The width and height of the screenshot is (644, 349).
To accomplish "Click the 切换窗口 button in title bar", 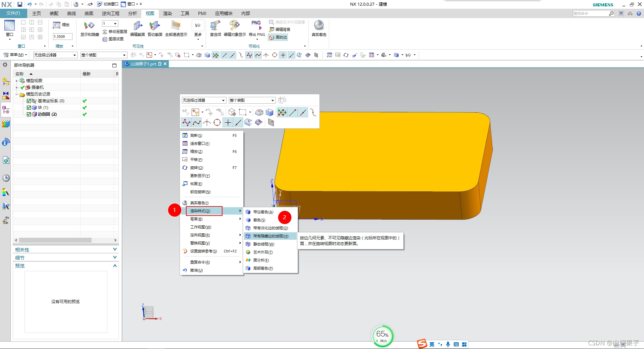I will click(108, 4).
